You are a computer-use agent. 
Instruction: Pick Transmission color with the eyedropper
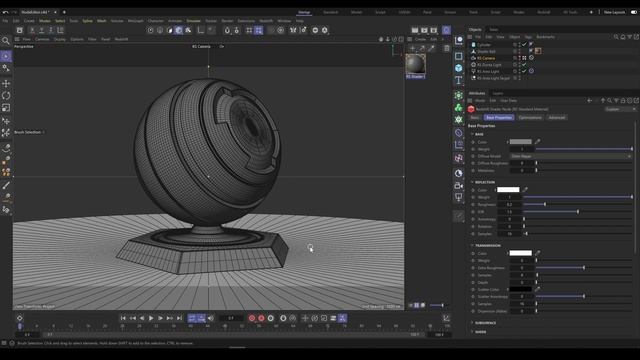[x=538, y=253]
